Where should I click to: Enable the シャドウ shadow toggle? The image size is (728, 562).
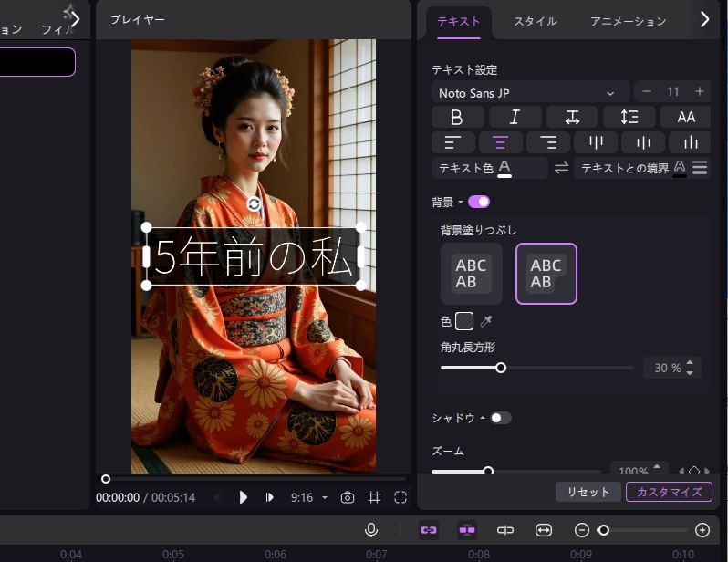coord(501,418)
